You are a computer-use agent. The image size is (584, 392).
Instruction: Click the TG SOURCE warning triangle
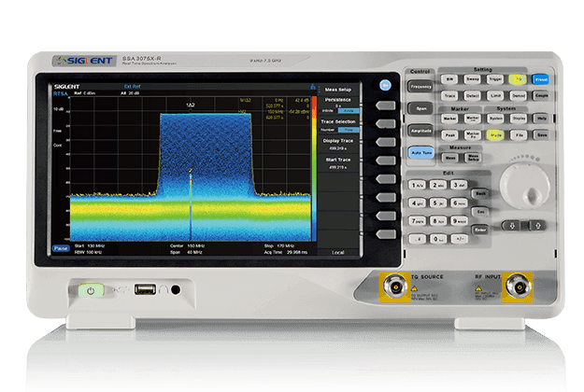(414, 288)
